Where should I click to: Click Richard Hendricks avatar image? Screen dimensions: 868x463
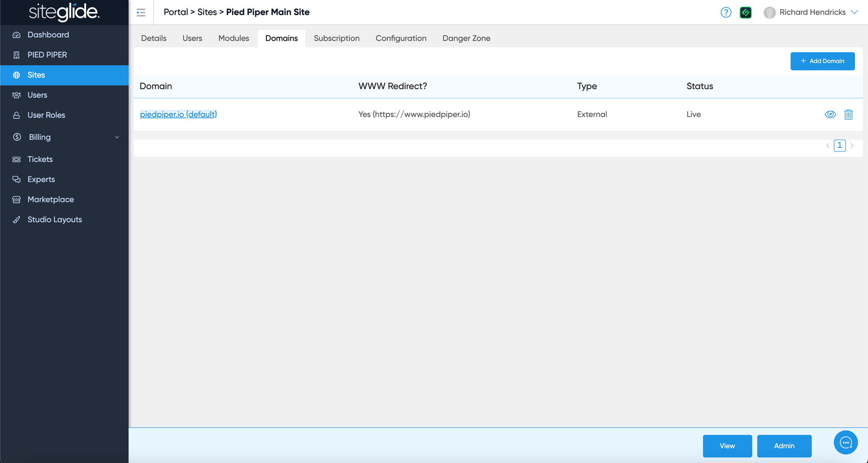(x=770, y=12)
